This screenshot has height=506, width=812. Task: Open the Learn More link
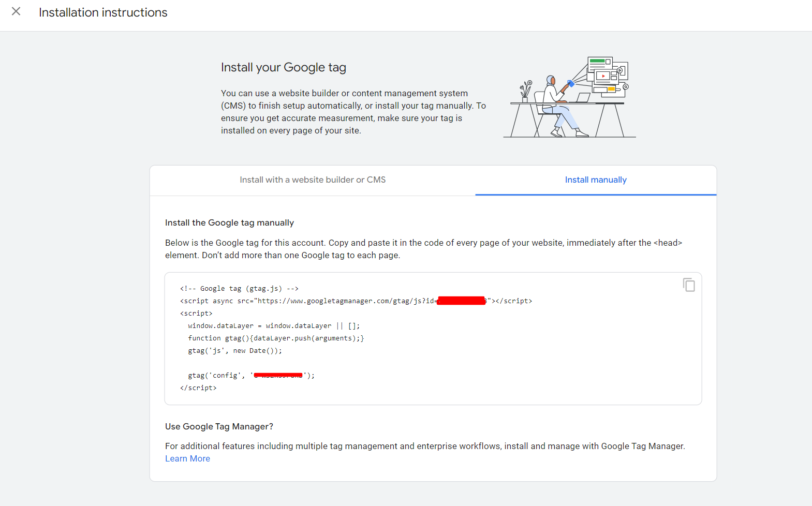[187, 458]
